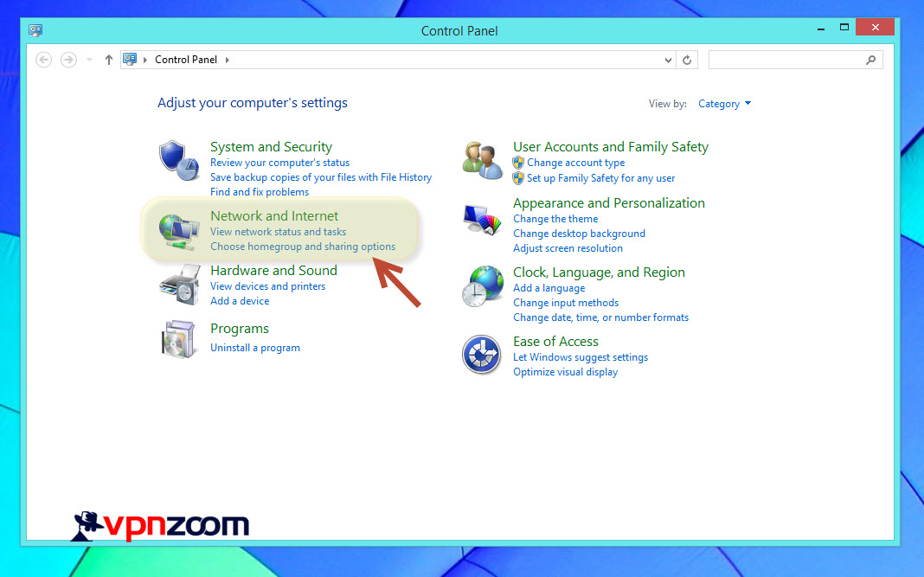Click Change account type link
The width and height of the screenshot is (924, 577).
point(575,163)
